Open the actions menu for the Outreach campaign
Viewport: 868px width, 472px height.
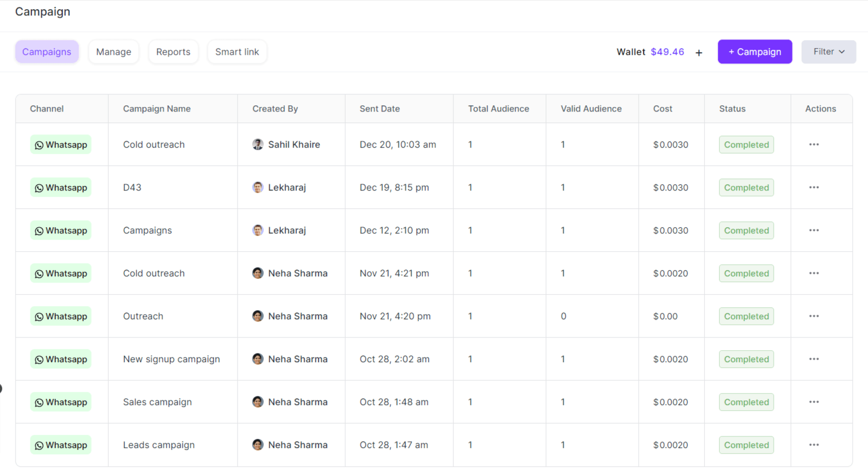[814, 316]
